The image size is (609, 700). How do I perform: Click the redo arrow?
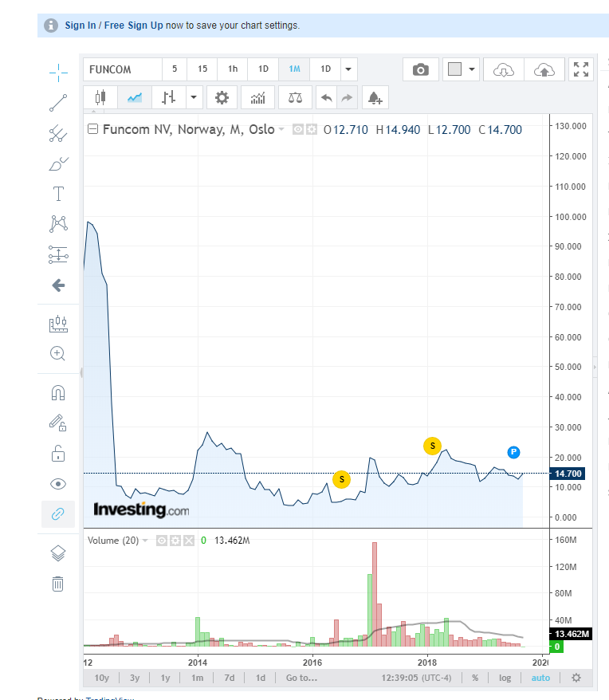(x=347, y=97)
